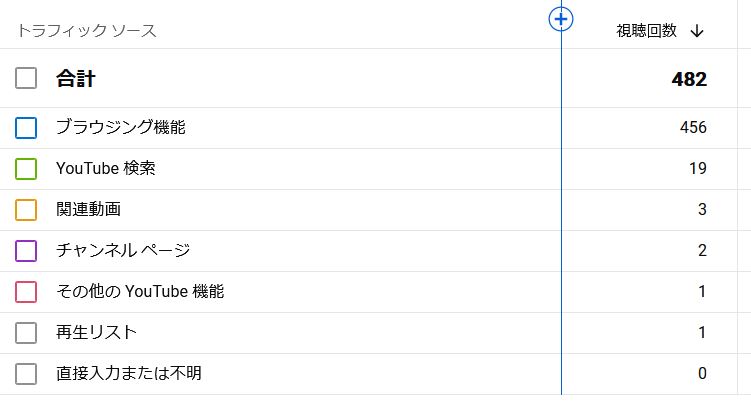
Task: Toggle the その他の YouTube 機能 checkbox
Action: 27,292
